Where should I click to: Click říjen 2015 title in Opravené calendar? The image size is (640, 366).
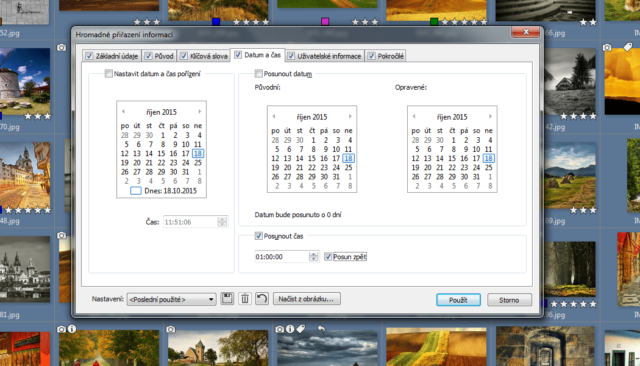[452, 117]
